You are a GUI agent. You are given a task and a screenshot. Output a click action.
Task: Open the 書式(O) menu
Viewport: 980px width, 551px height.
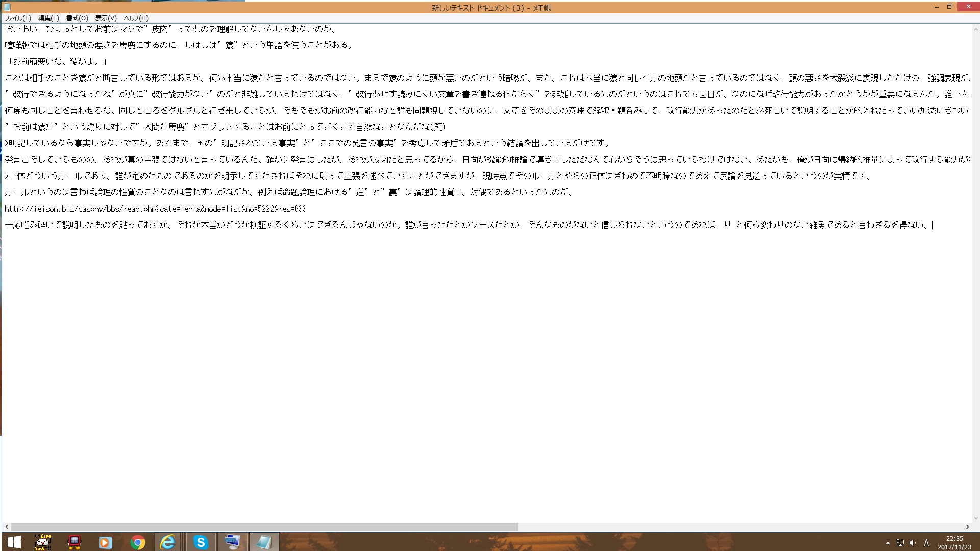(x=77, y=18)
